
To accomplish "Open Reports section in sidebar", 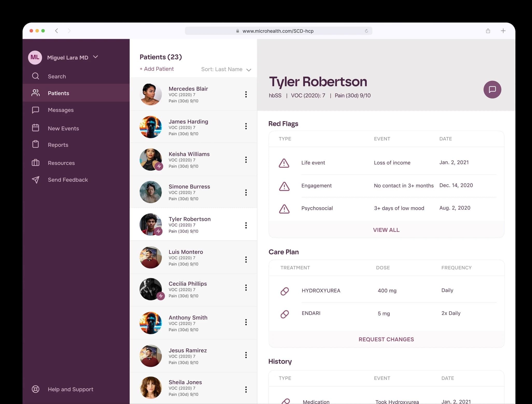I will coord(58,145).
